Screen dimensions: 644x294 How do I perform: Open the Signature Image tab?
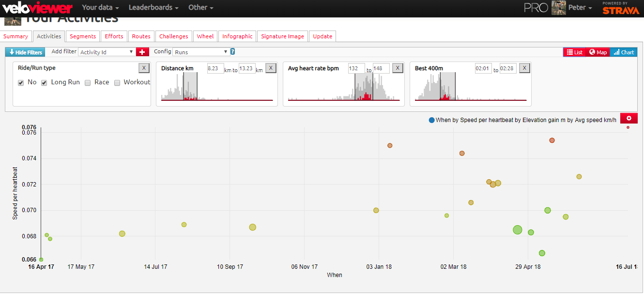click(x=283, y=36)
